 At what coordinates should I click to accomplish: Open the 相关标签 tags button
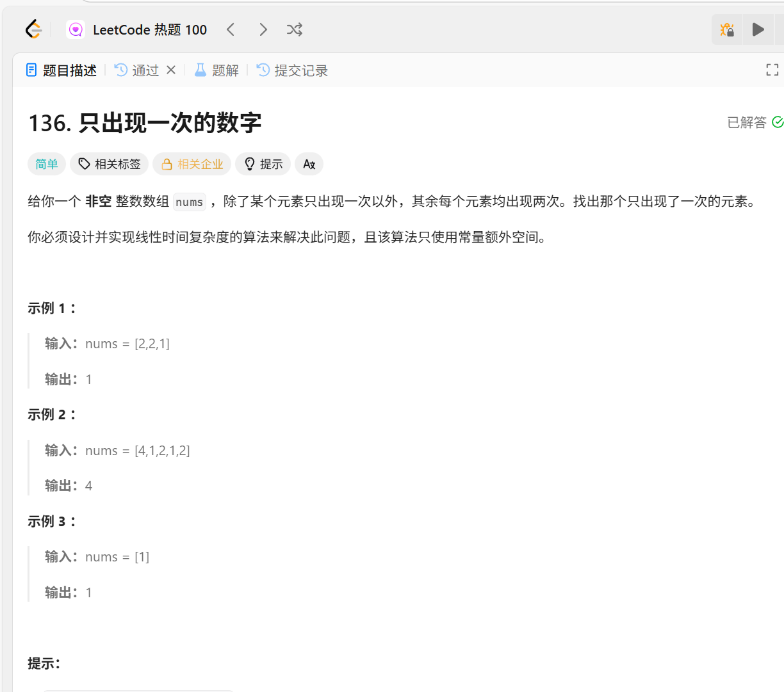click(110, 164)
